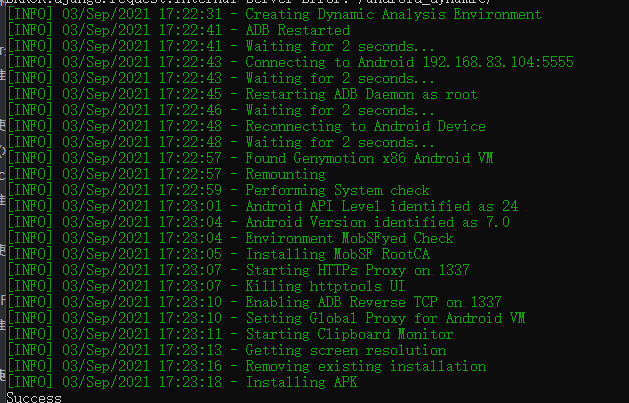Click "Setting Global Proxy for Android VM"
Screen dimensions: 629x403
click(x=385, y=319)
